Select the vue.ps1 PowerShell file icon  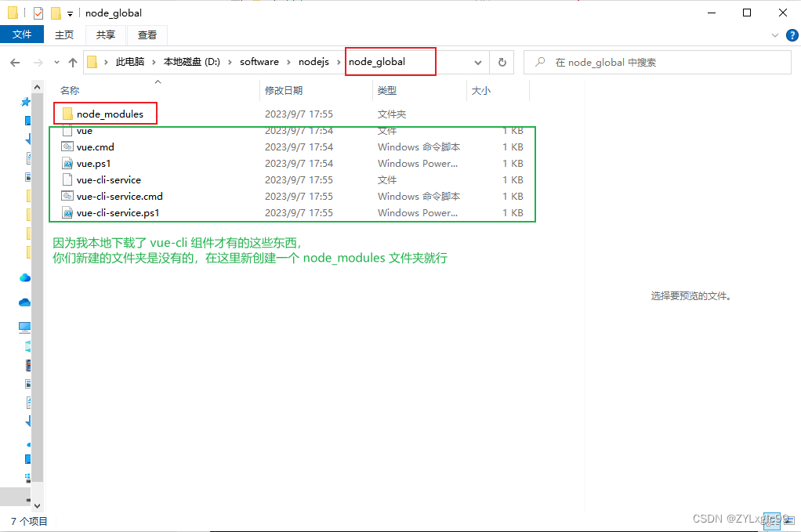tap(67, 164)
